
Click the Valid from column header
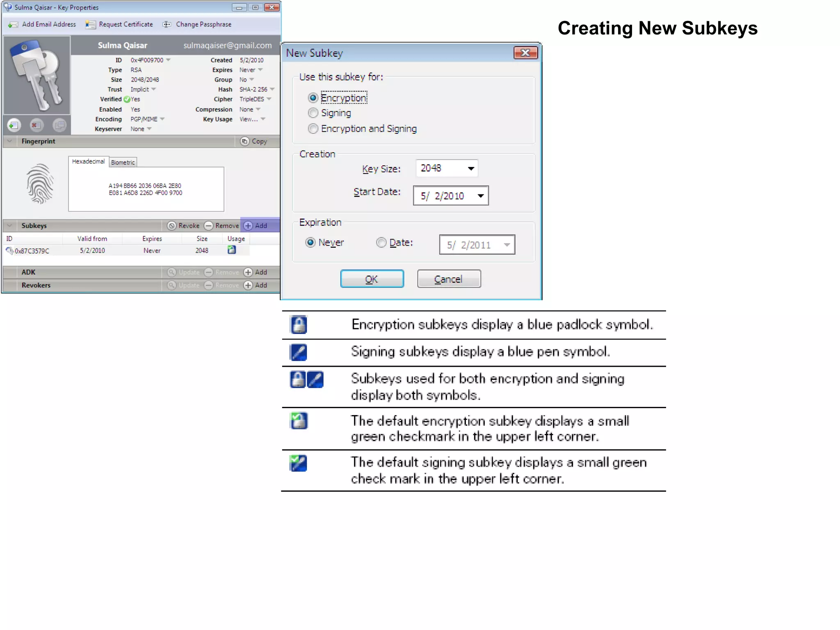click(x=92, y=239)
